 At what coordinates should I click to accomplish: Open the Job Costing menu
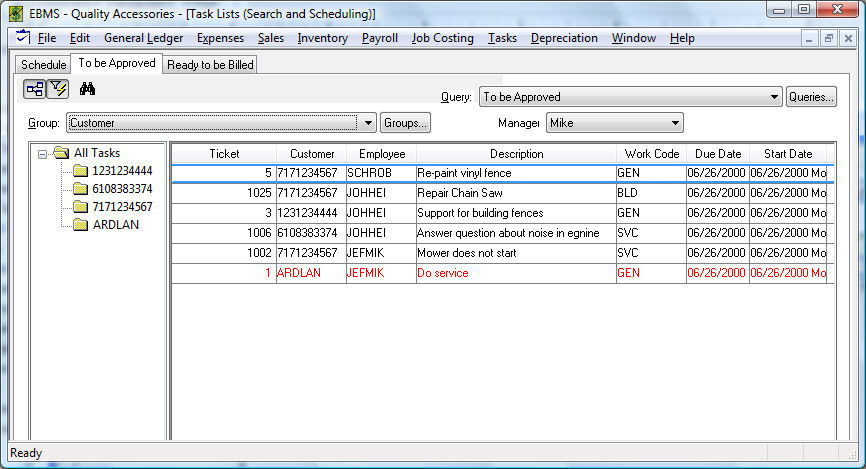coord(442,38)
